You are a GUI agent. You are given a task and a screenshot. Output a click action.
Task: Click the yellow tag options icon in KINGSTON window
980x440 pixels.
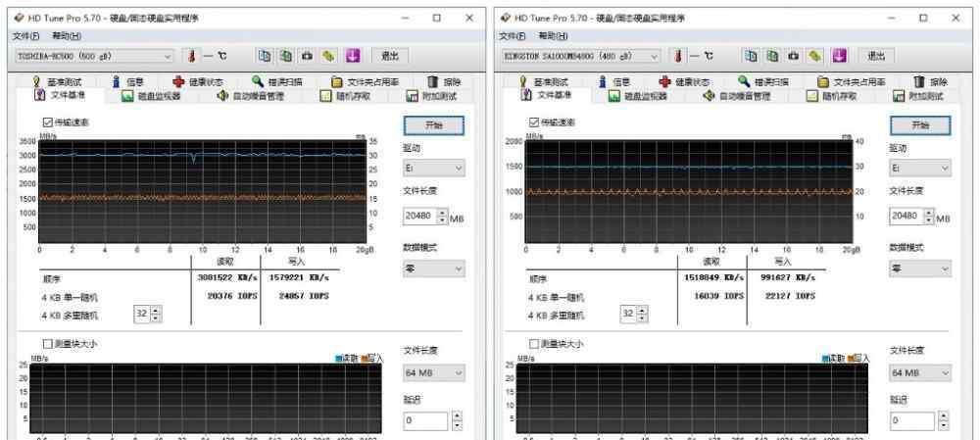817,56
